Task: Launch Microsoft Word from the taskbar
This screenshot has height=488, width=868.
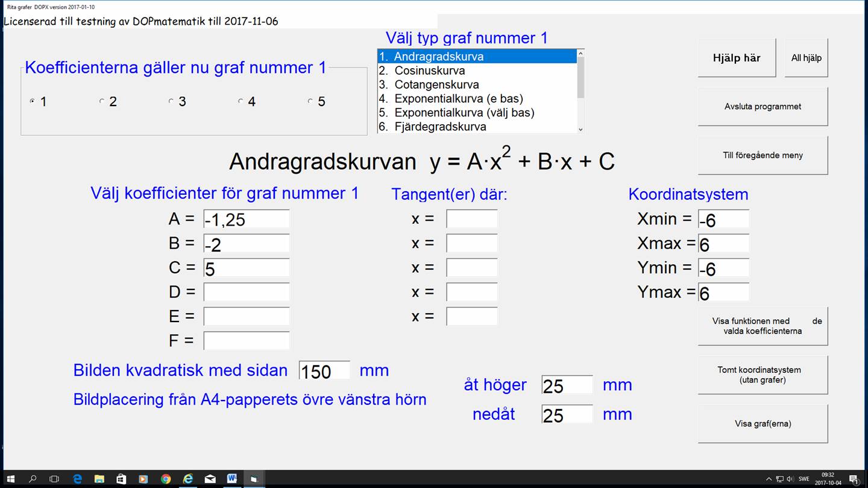Action: click(x=231, y=479)
